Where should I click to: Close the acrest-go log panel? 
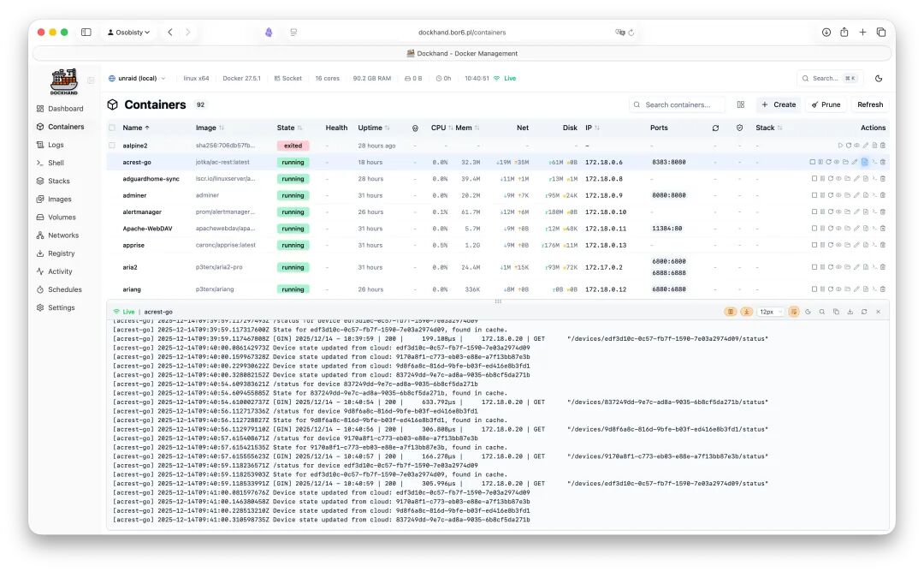(x=878, y=312)
